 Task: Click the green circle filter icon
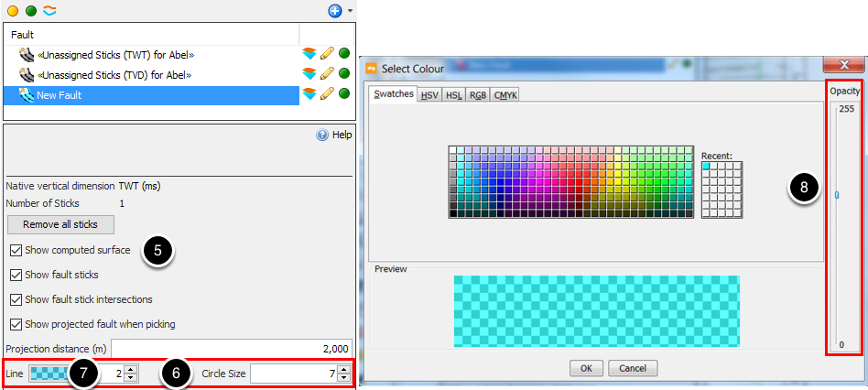coord(31,10)
